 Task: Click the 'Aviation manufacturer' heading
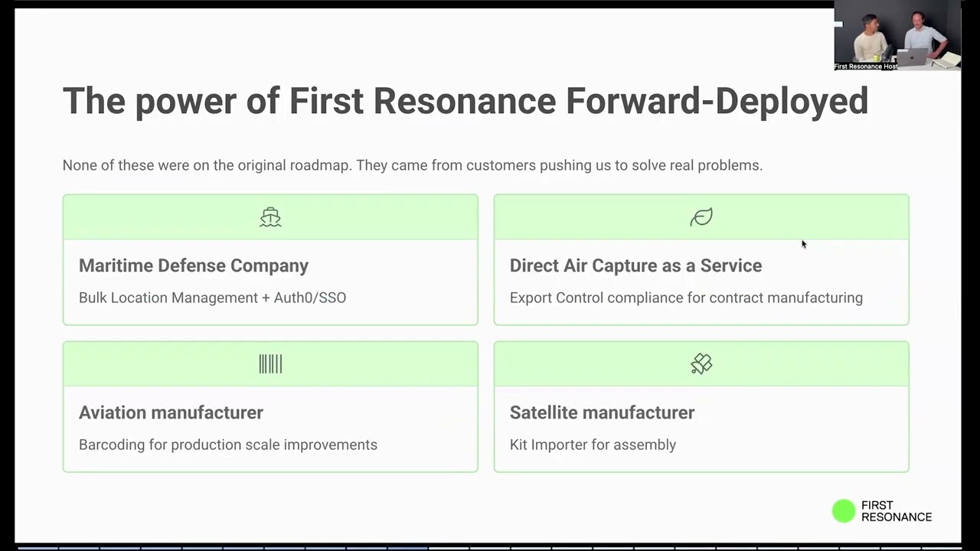pos(171,412)
